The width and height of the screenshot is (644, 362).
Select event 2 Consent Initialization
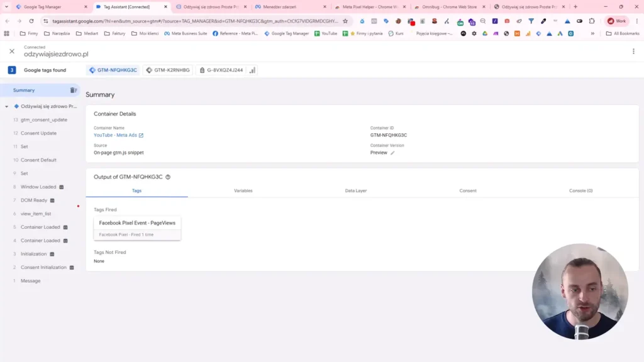(43, 267)
